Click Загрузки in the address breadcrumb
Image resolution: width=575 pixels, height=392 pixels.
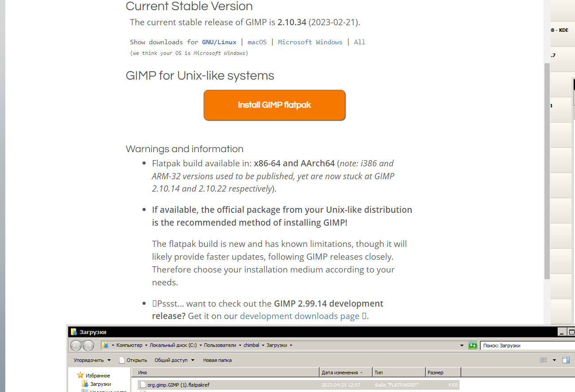(x=277, y=345)
